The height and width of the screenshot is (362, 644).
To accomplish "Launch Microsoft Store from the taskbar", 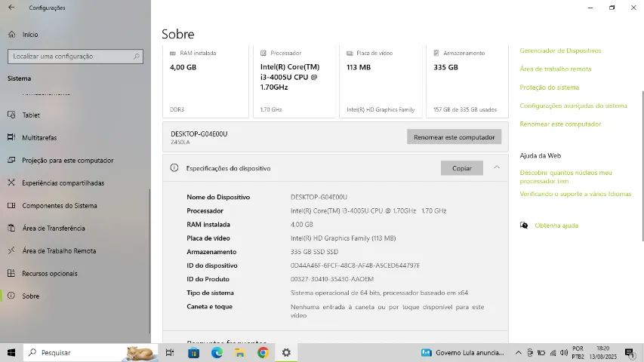I will tap(193, 352).
